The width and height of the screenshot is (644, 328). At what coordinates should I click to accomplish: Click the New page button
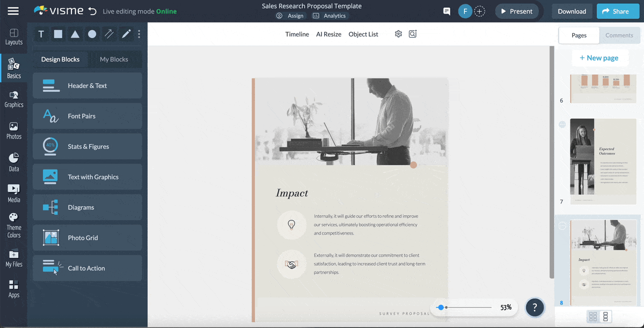(x=600, y=57)
